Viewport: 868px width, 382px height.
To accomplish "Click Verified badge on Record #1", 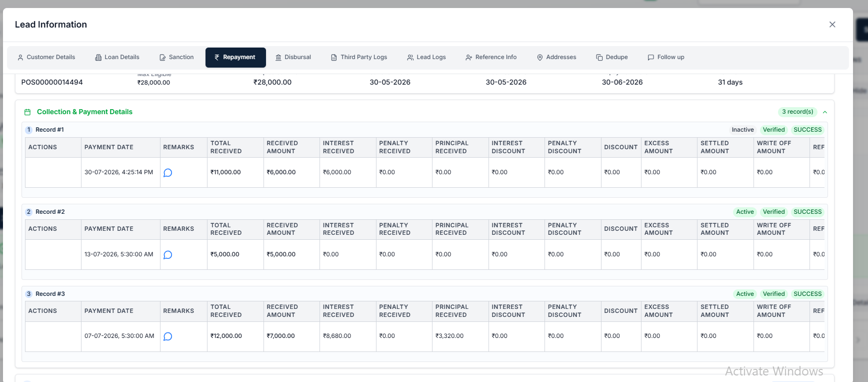I will [773, 130].
